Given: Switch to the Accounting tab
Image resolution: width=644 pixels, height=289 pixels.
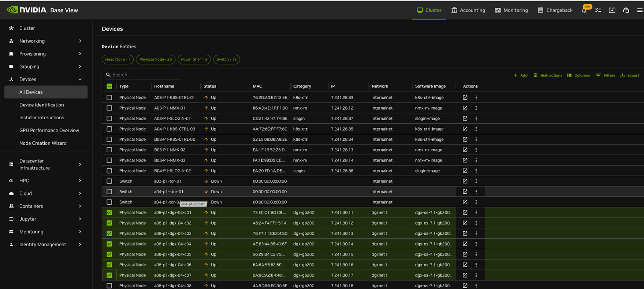Looking at the screenshot, I should (x=468, y=10).
